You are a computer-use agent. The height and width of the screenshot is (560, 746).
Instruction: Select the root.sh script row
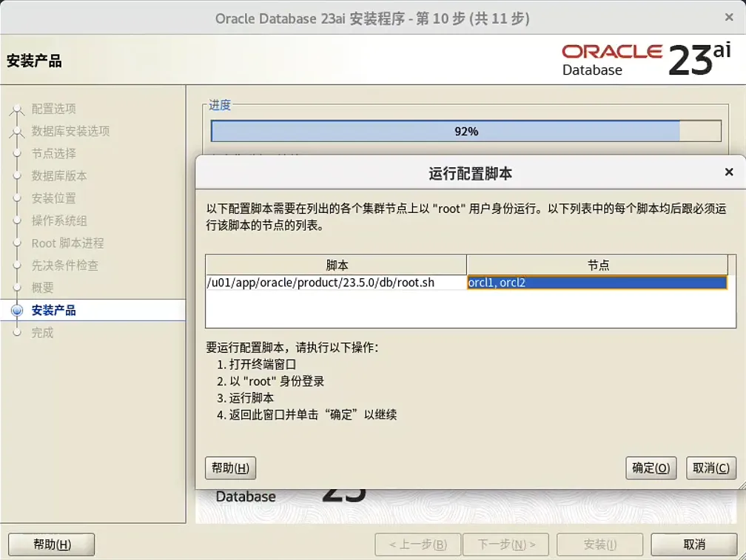(x=333, y=282)
